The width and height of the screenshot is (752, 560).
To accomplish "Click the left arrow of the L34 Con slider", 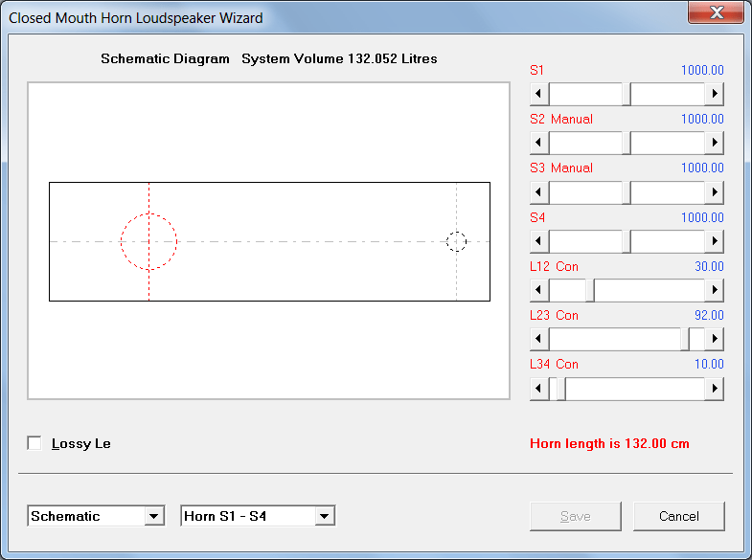I will (x=539, y=388).
